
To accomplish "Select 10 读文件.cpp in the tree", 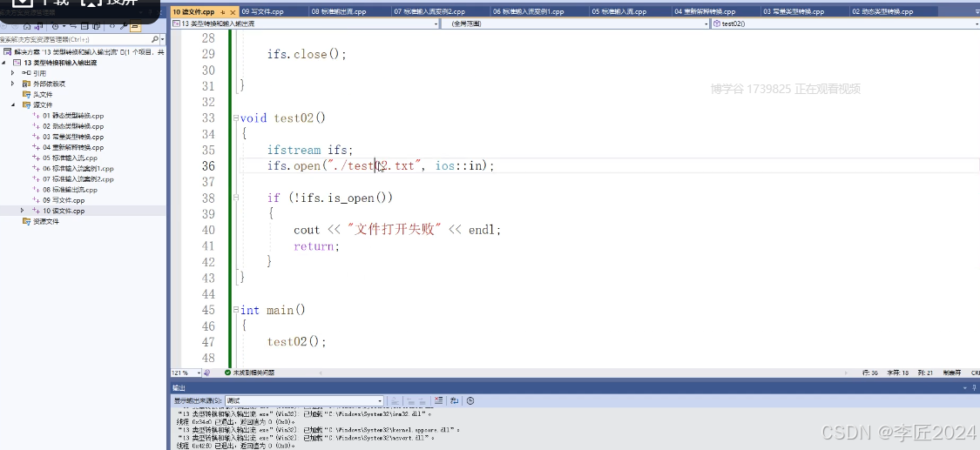I will click(63, 211).
